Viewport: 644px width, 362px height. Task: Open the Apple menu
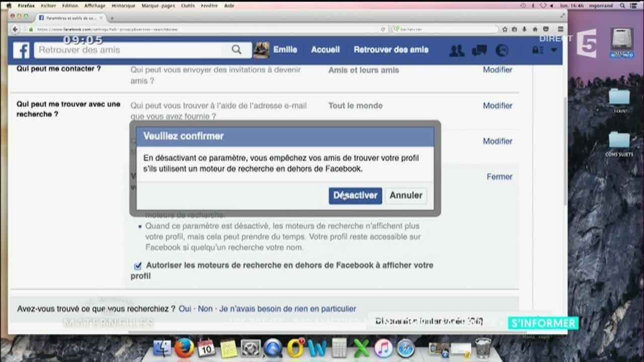9,6
